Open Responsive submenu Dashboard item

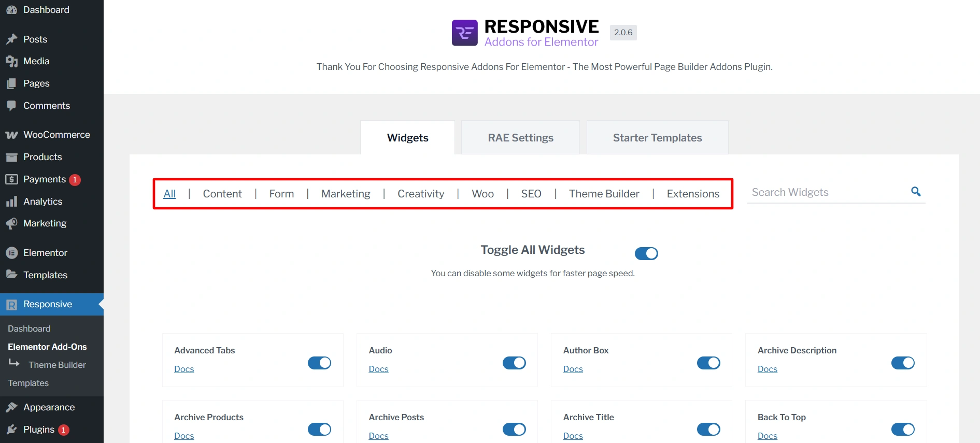pyautogui.click(x=29, y=328)
